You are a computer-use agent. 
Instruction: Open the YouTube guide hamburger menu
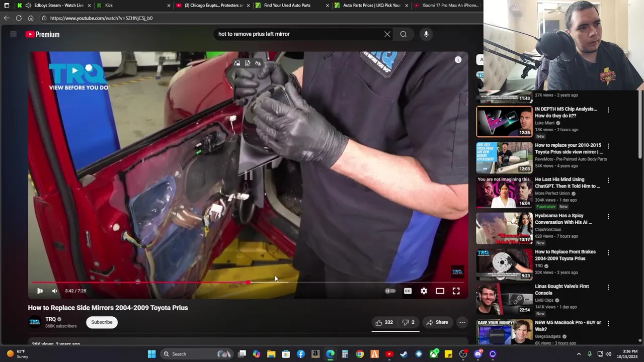click(14, 34)
